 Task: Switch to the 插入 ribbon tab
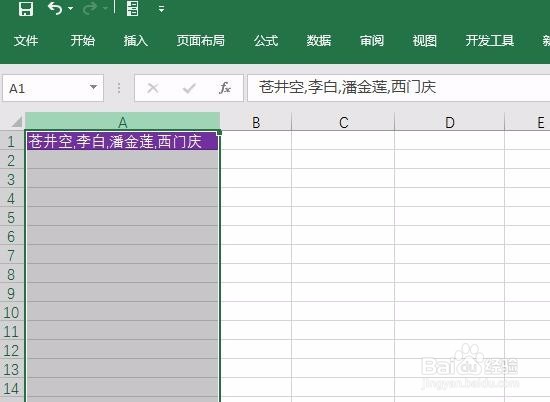point(135,41)
